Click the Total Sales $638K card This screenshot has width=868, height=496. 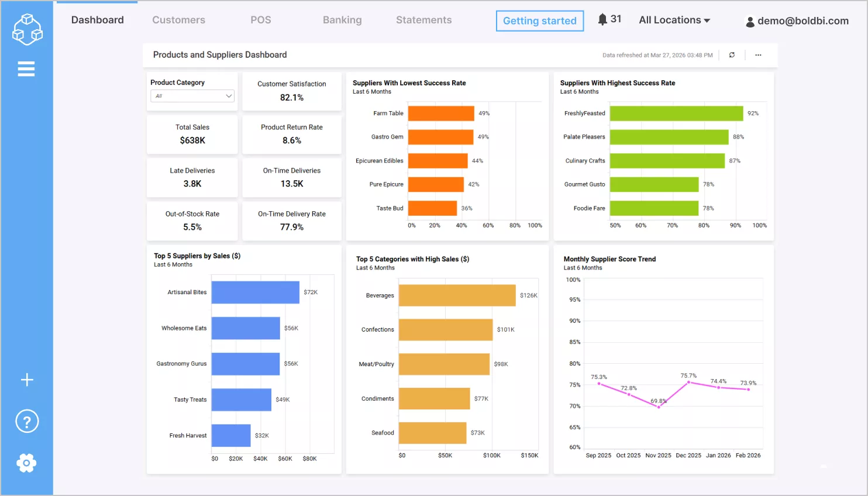192,135
